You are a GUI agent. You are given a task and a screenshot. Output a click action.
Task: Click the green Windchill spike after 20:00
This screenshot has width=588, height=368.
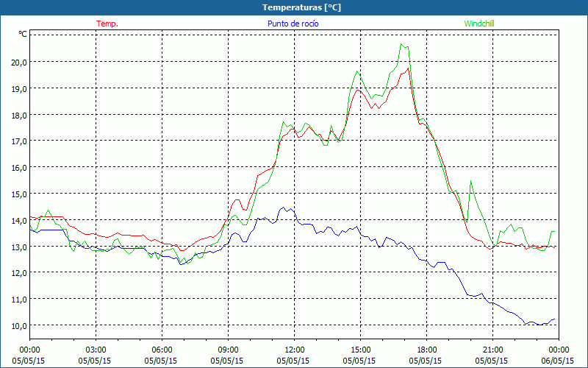pyautogui.click(x=470, y=181)
